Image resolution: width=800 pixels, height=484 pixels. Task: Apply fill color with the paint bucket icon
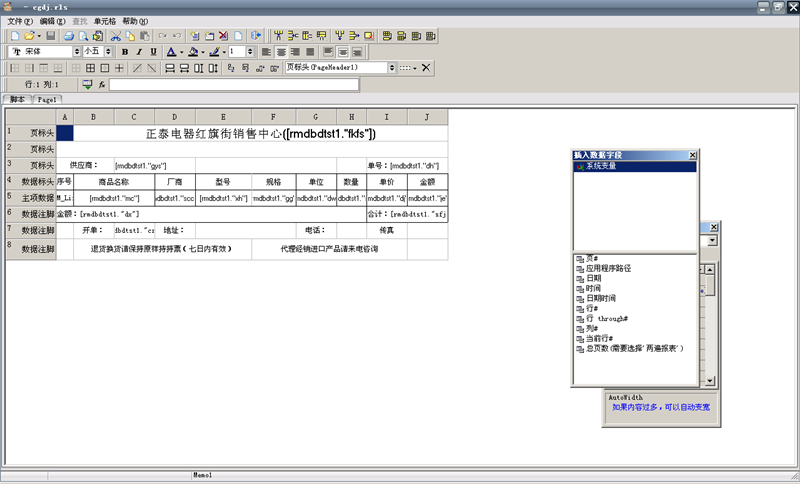(193, 52)
